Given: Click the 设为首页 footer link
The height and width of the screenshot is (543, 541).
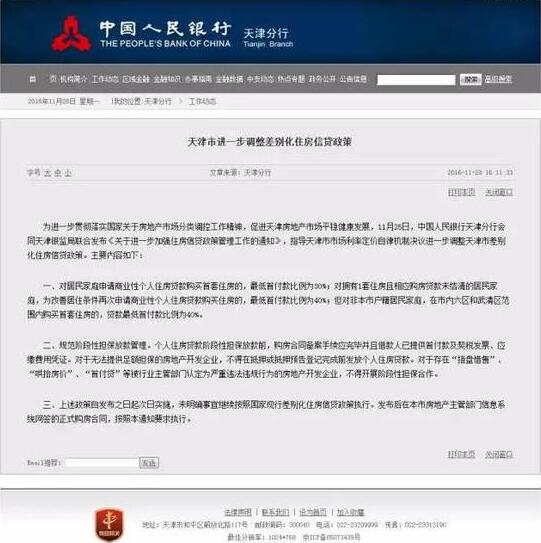Looking at the screenshot, I should (x=313, y=512).
